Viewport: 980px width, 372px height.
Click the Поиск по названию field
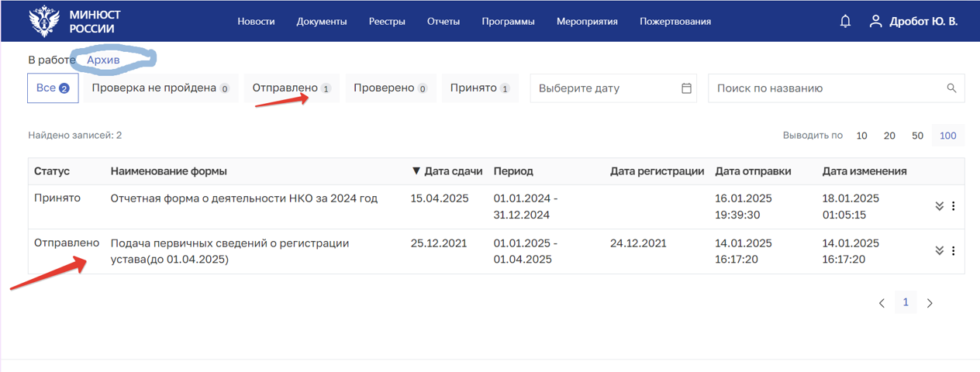click(826, 88)
